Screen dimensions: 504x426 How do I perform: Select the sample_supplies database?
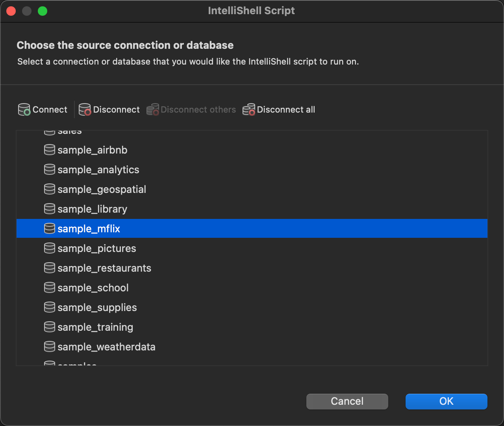pos(97,307)
